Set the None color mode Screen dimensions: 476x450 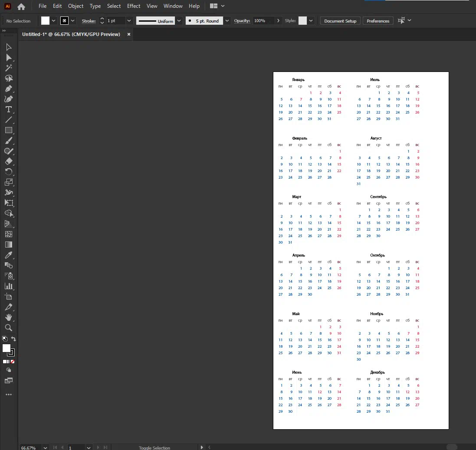click(13, 361)
